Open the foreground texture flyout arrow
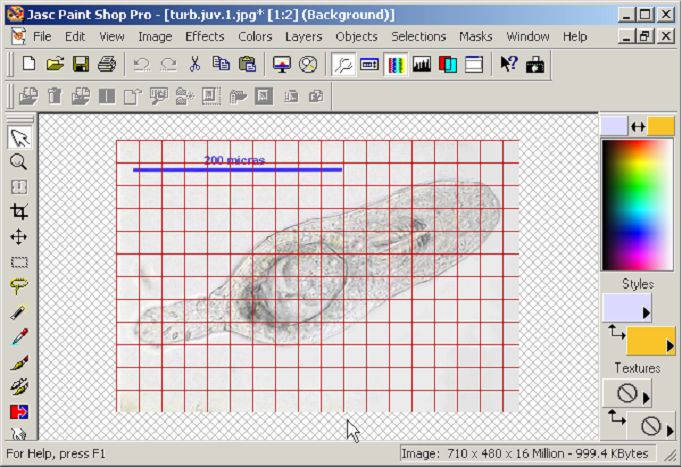 tap(646, 397)
